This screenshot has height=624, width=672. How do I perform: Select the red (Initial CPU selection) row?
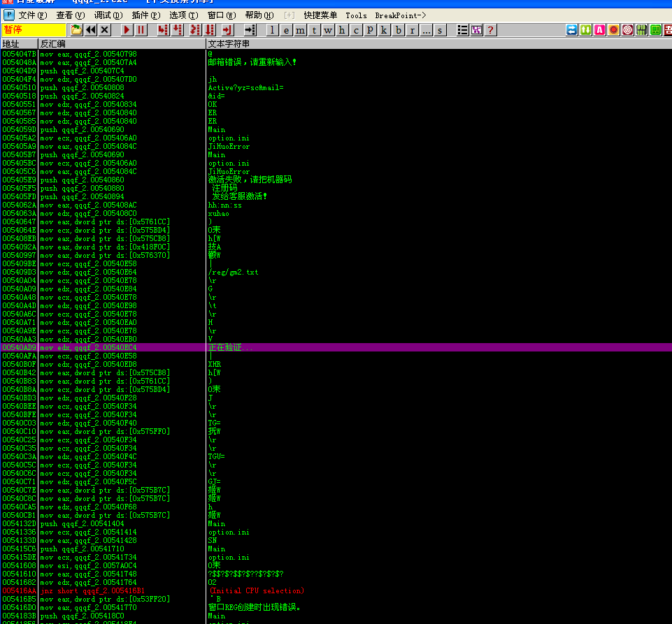[x=336, y=591]
